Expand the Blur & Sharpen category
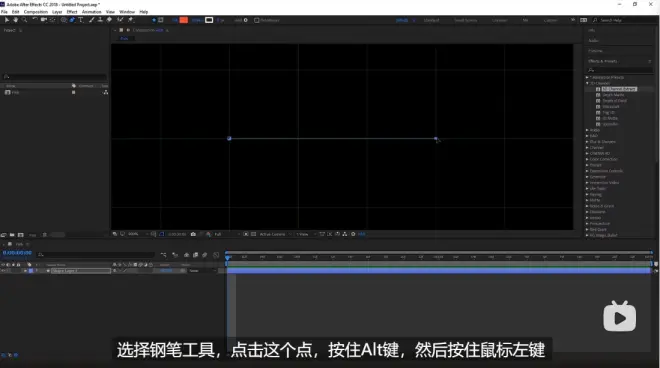The height and width of the screenshot is (368, 660). [x=587, y=142]
